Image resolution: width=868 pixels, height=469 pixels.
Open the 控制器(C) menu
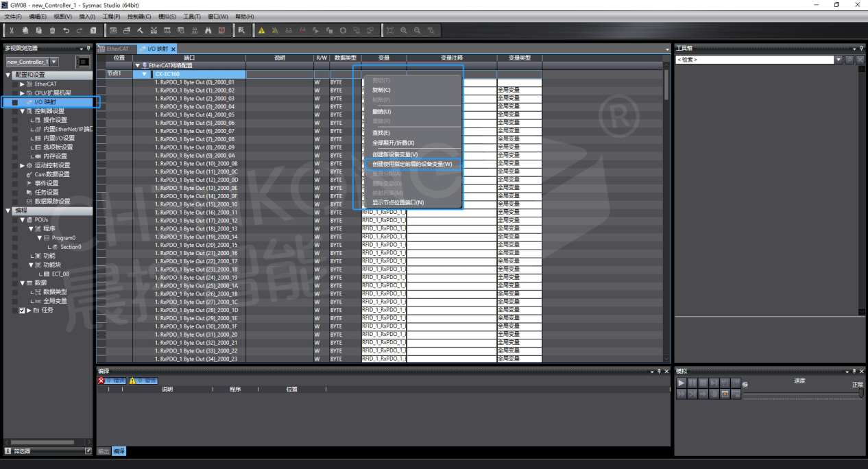[x=139, y=16]
